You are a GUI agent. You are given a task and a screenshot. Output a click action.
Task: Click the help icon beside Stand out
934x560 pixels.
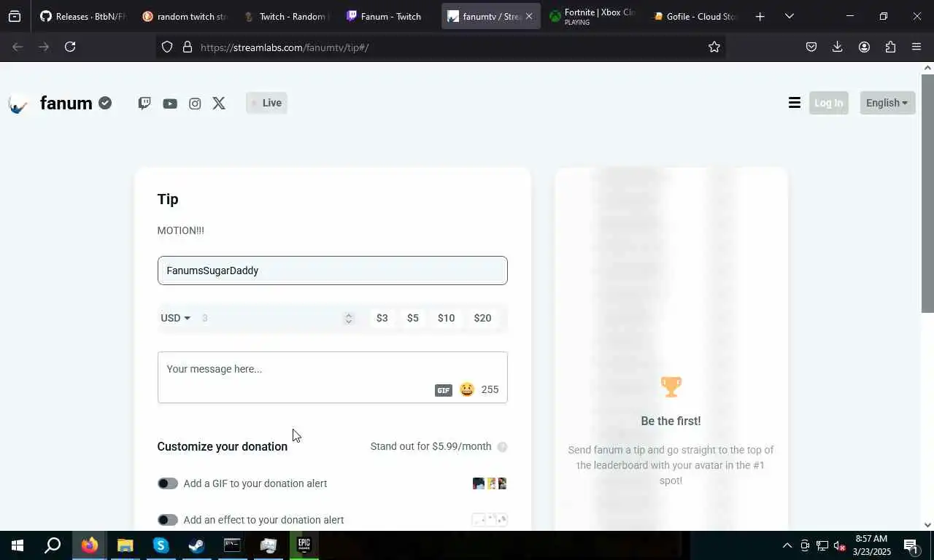502,447
